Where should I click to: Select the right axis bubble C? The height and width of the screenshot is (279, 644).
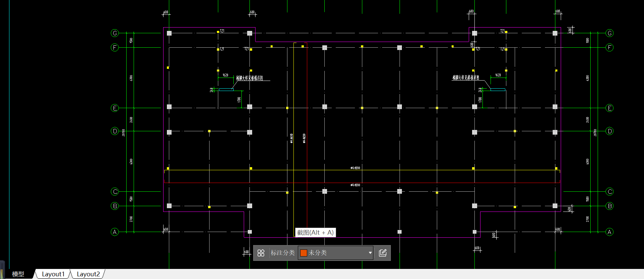coord(609,191)
